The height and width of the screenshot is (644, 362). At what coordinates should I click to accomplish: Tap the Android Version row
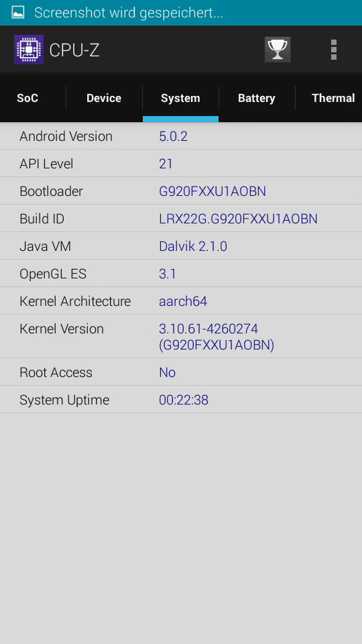click(181, 136)
